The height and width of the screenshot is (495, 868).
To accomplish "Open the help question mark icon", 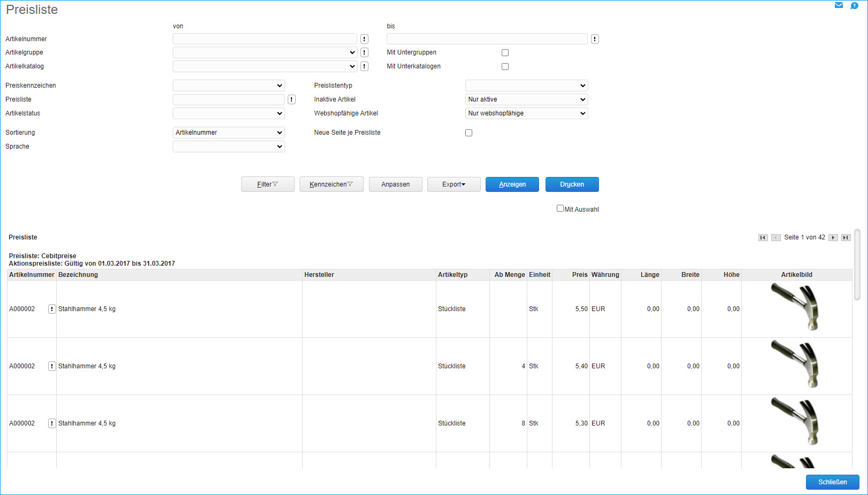I will (x=854, y=5).
